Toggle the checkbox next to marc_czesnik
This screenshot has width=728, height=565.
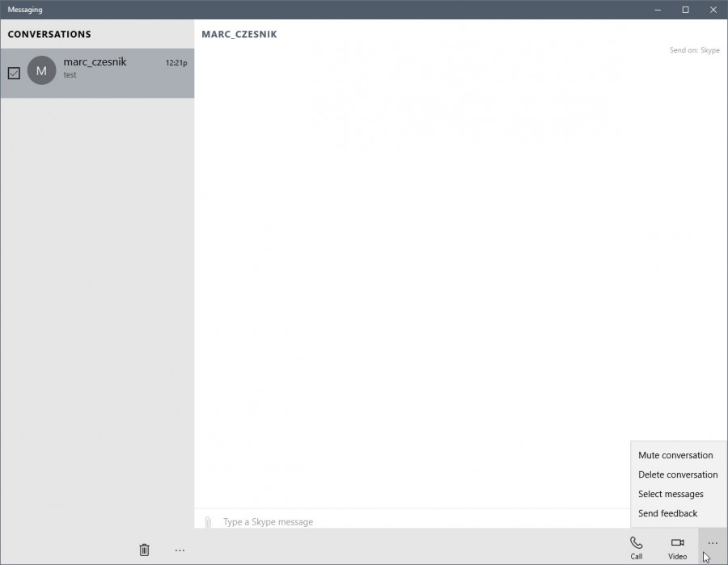click(x=14, y=73)
